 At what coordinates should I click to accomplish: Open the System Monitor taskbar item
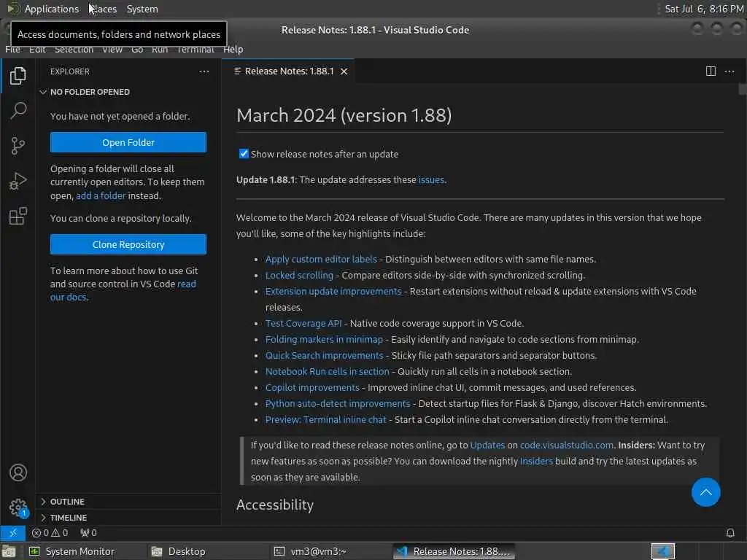coord(72,551)
